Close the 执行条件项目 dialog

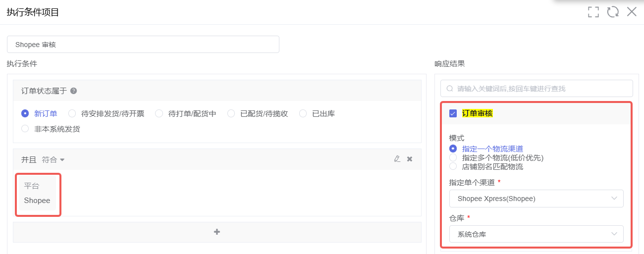tap(632, 12)
